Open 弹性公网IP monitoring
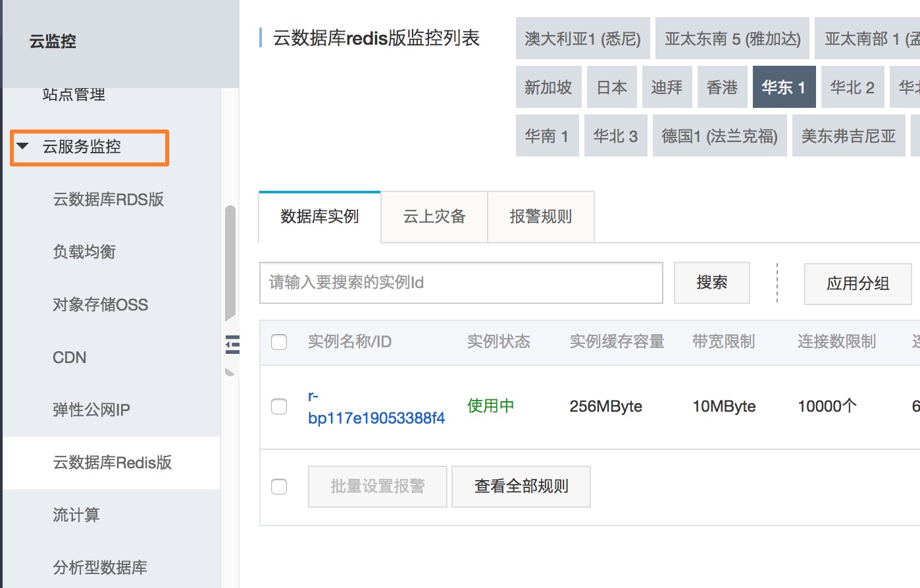 pyautogui.click(x=91, y=410)
